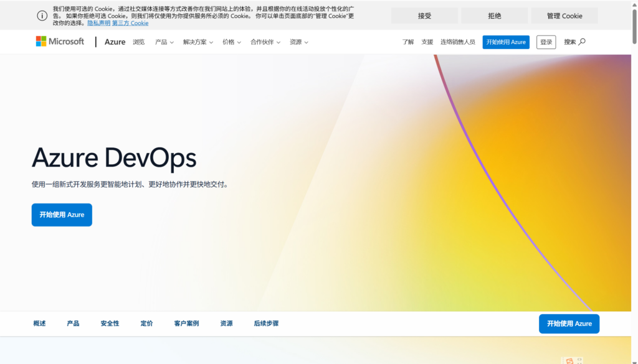This screenshot has width=638, height=364.
Task: Click the cookie banner info icon
Action: point(42,16)
